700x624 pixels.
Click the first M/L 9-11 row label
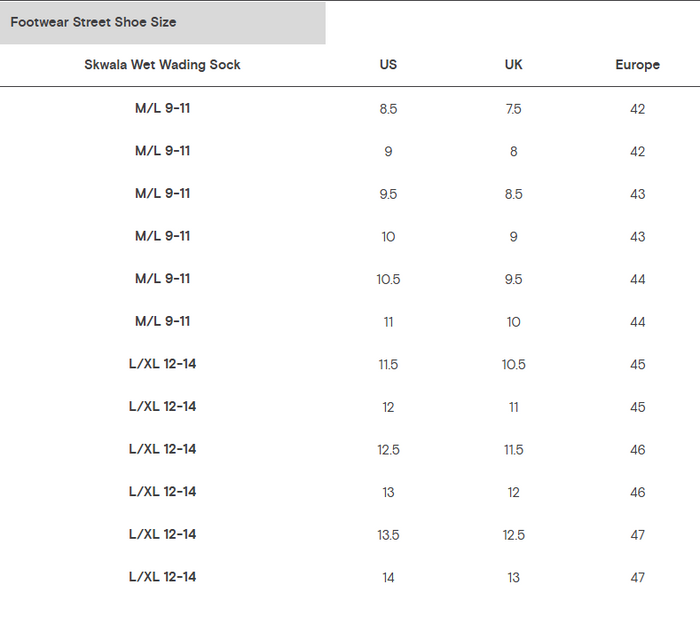tap(162, 108)
